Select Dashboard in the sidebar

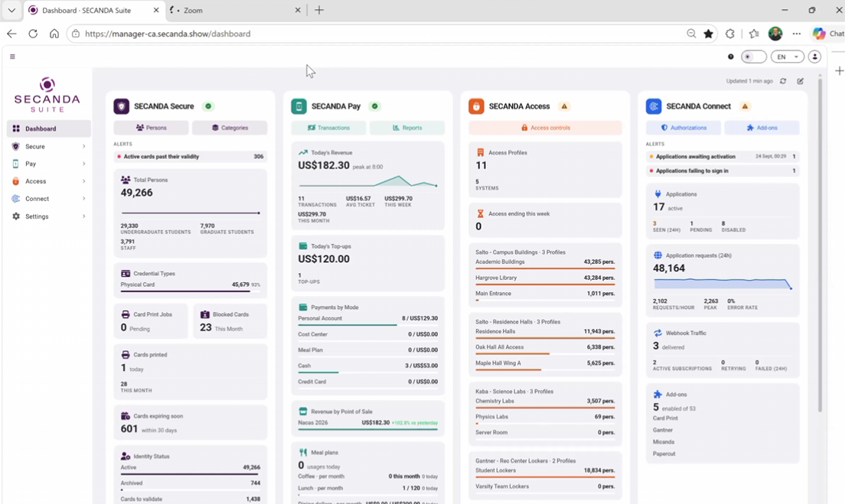48,128
